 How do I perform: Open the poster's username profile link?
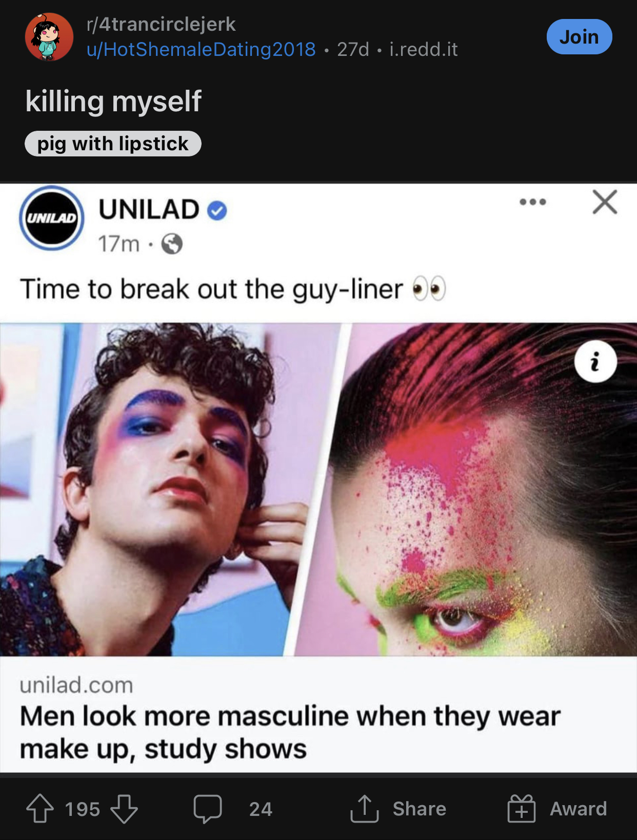click(201, 49)
